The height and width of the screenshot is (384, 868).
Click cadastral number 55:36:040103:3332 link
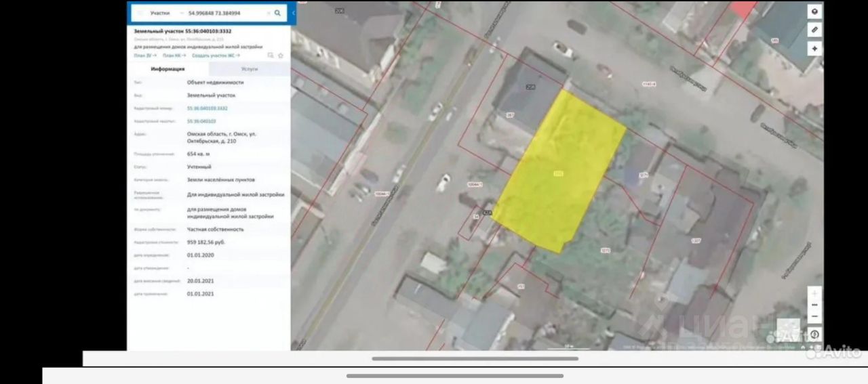click(x=208, y=108)
